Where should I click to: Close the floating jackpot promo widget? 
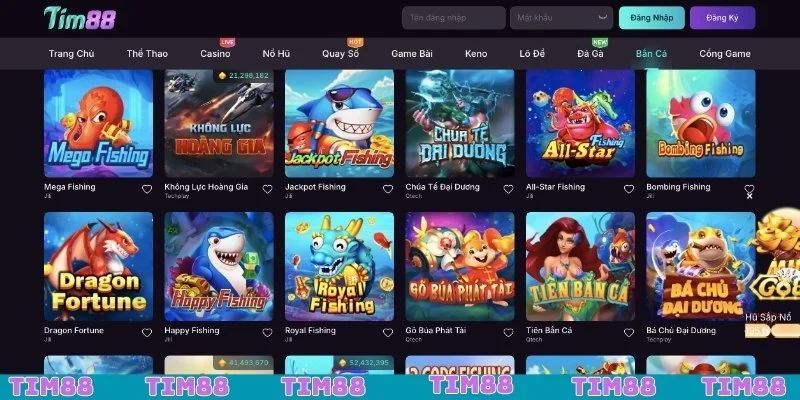pos(749,196)
